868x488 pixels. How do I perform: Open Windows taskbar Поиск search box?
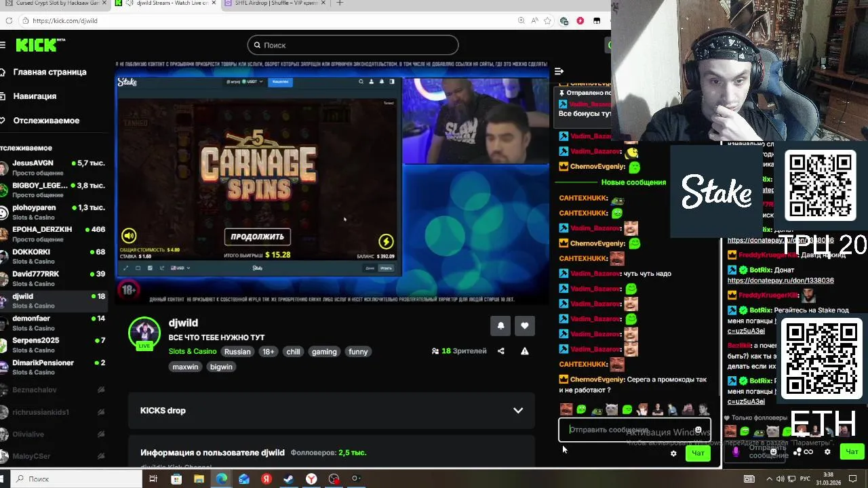(75, 479)
